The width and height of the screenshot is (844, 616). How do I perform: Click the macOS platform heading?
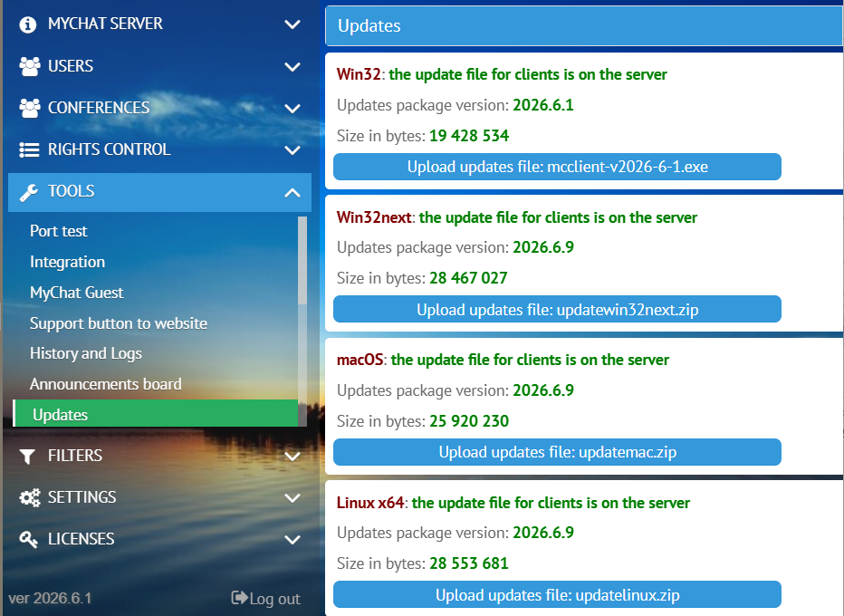pyautogui.click(x=360, y=360)
